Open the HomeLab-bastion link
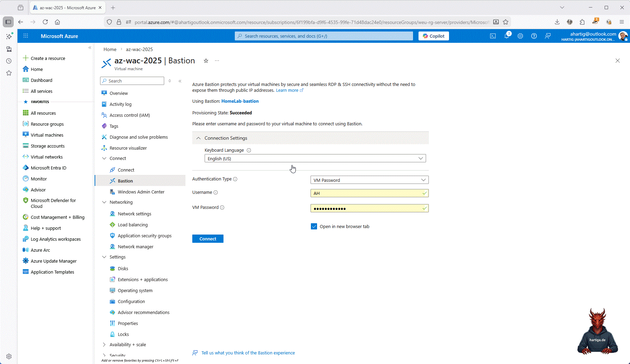This screenshot has width=630, height=364. coord(240,101)
